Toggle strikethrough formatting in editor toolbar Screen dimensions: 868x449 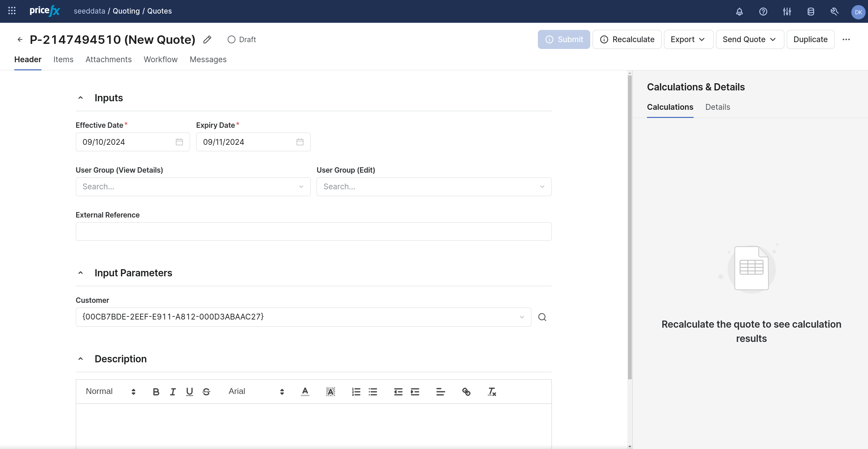pyautogui.click(x=206, y=392)
